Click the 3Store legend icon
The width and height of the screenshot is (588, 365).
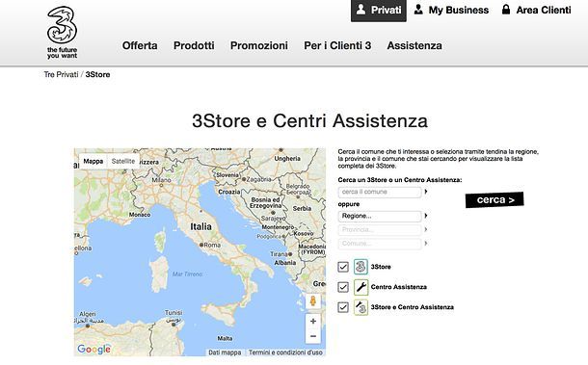[361, 267]
